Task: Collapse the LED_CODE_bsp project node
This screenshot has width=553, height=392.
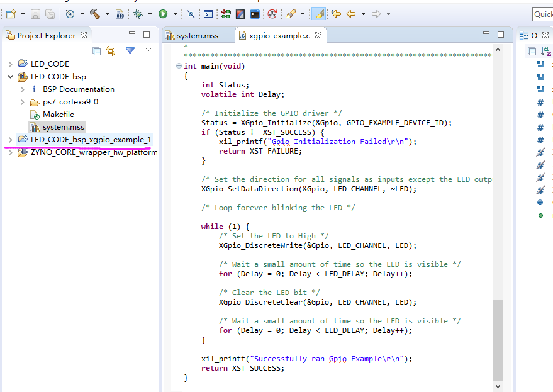Action: 10,77
